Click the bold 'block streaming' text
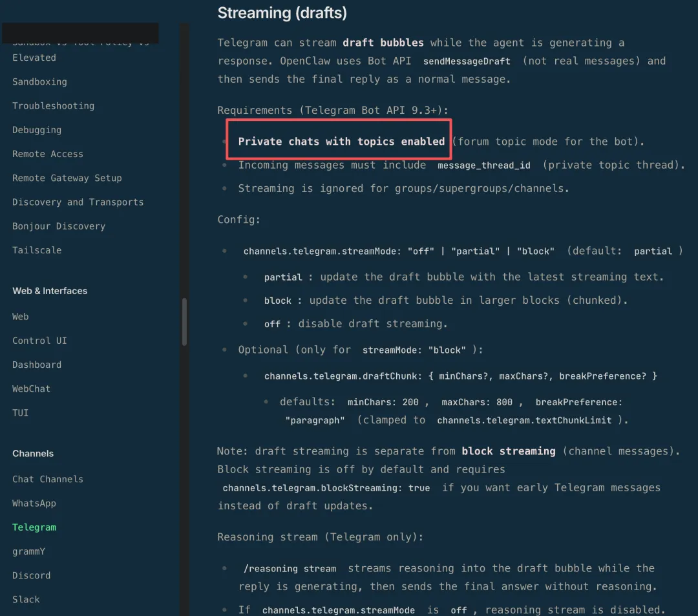 (x=509, y=451)
